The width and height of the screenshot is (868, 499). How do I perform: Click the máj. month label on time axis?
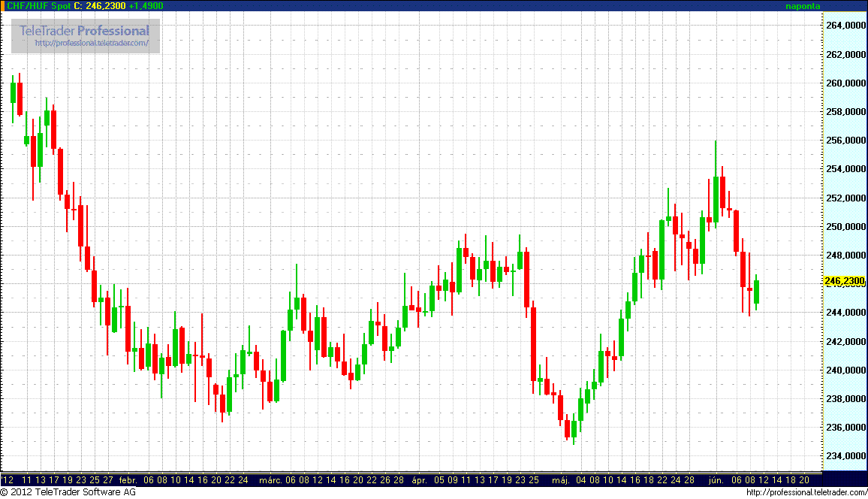(x=561, y=480)
